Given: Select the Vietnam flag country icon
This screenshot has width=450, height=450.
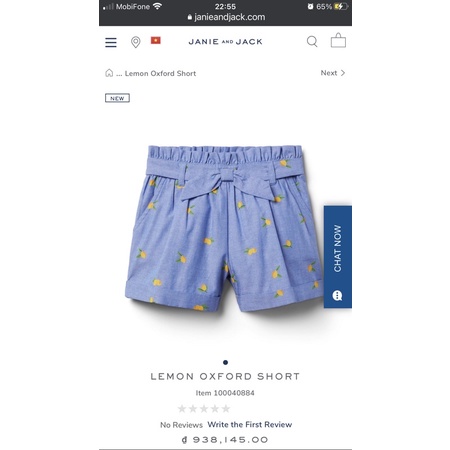Looking at the screenshot, I should (156, 40).
